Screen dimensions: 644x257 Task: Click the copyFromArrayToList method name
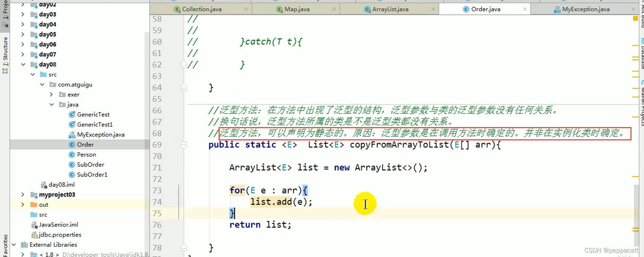(399, 145)
